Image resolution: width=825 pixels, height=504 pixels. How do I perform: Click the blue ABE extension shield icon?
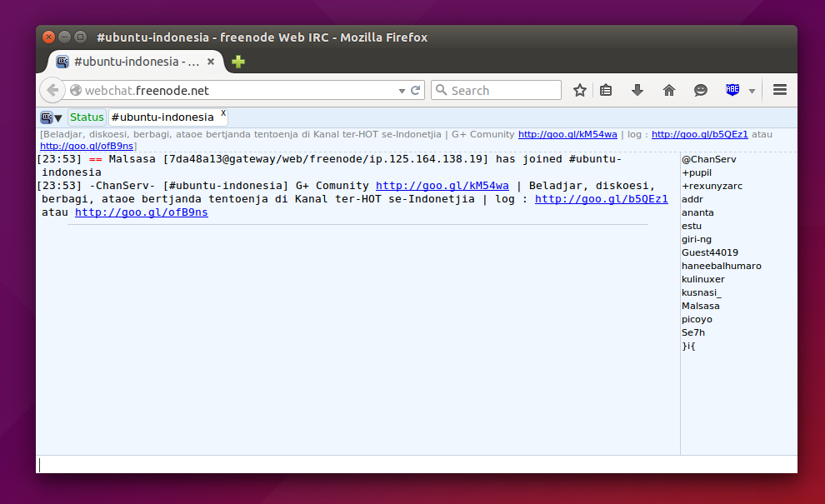732,90
